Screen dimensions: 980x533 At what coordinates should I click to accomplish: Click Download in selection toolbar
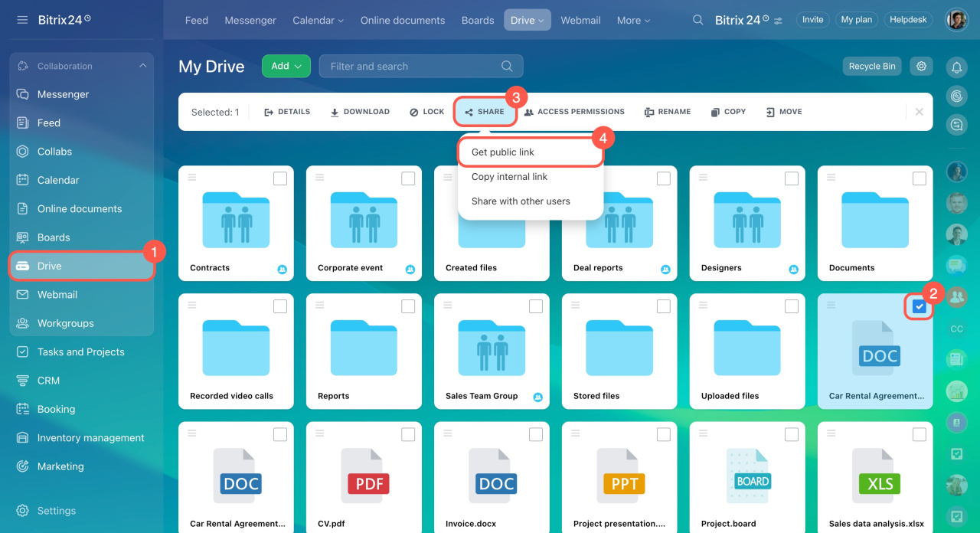(x=360, y=112)
